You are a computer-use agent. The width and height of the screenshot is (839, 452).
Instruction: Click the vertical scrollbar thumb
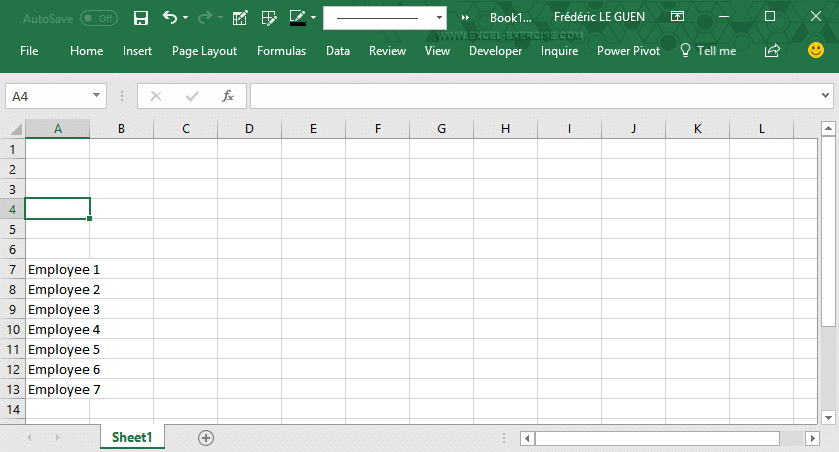828,231
